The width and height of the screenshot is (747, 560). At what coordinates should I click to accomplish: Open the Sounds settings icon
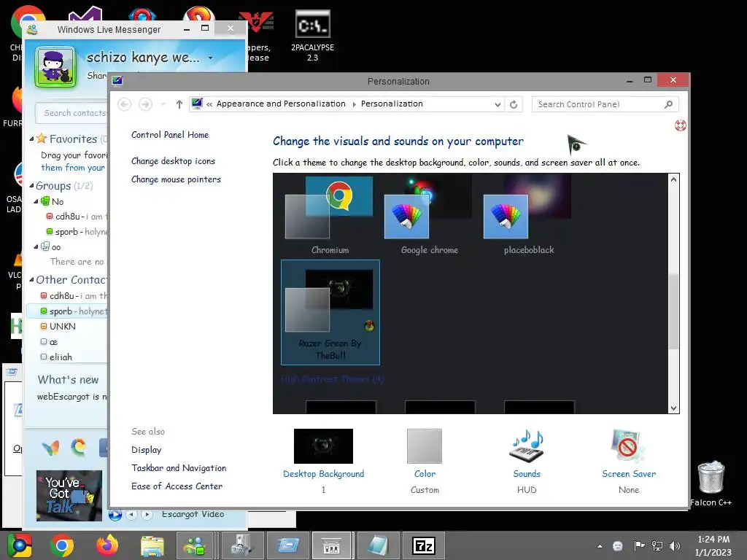527,446
